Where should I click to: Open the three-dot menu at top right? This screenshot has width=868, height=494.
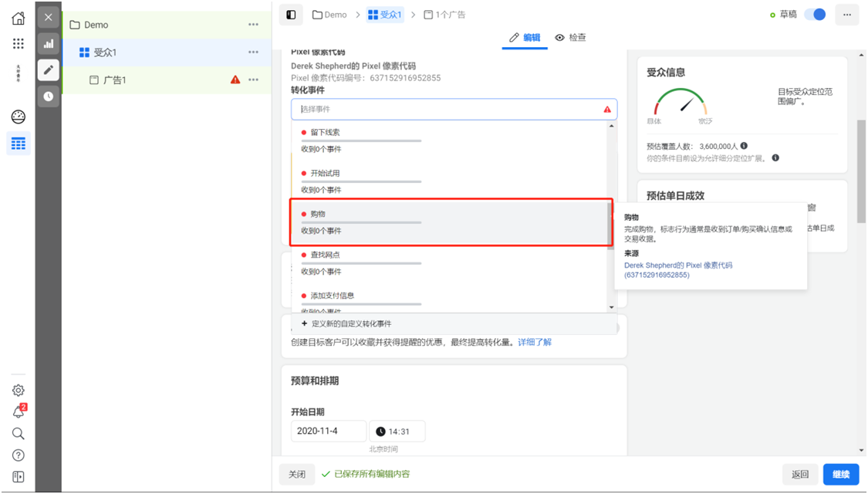click(847, 14)
